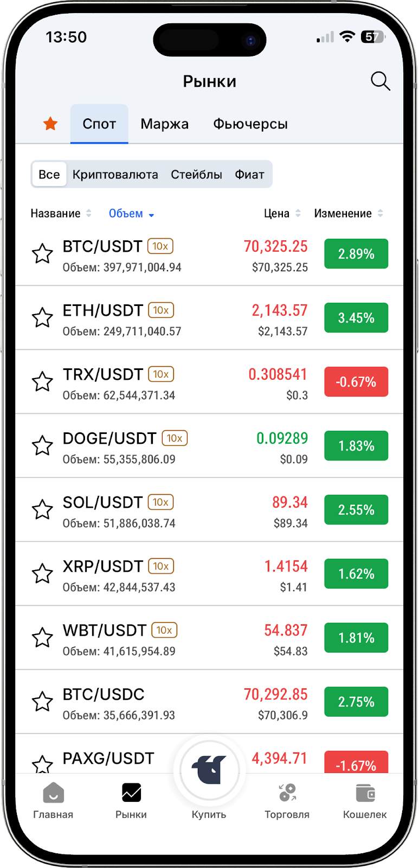The width and height of the screenshot is (419, 868).
Task: Tap the Рынки chart icon
Action: pos(131,794)
